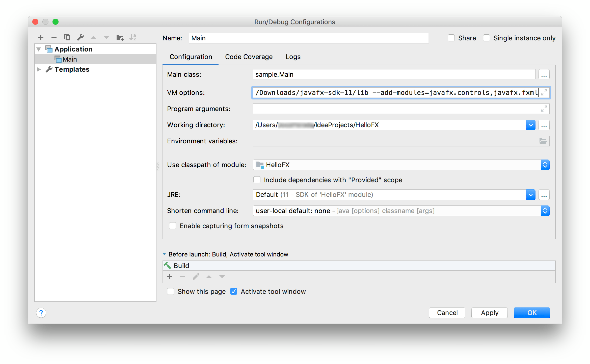Open Shorten command line dropdown
The height and width of the screenshot is (364, 590).
[x=545, y=211]
